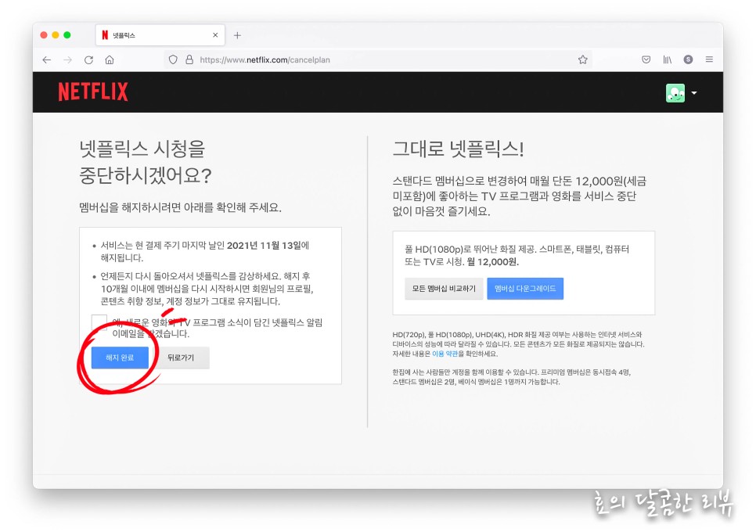
Task: Click the browser back arrow
Action: tap(47, 59)
